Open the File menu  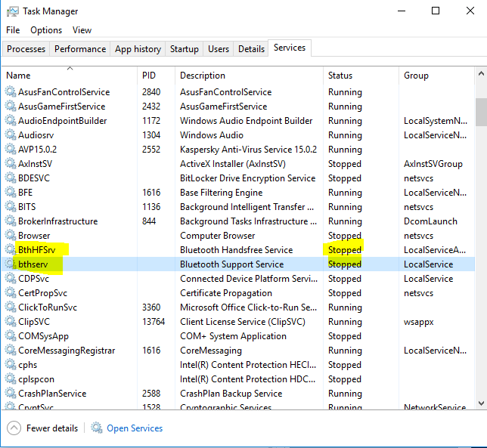[x=13, y=30]
